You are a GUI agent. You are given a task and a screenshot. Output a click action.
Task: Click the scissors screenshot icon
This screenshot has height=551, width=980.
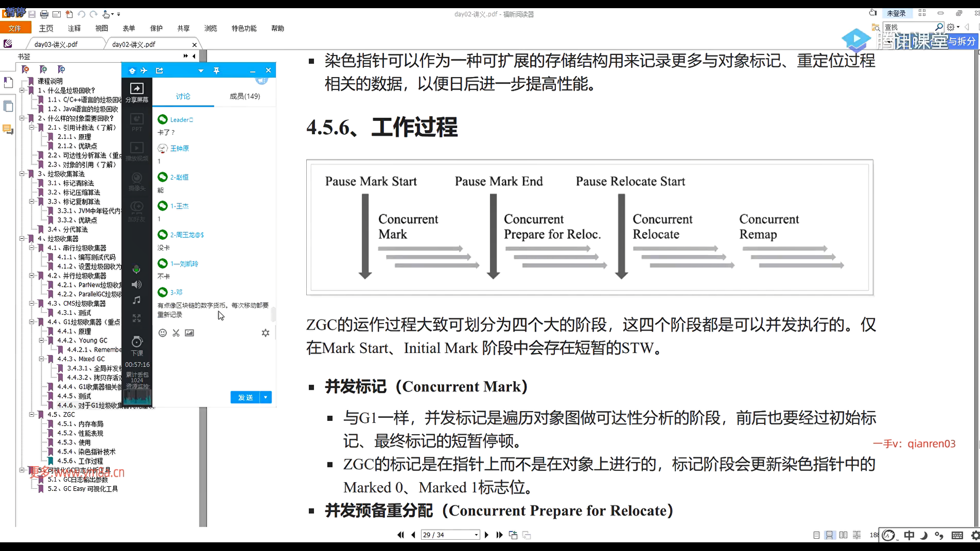176,333
